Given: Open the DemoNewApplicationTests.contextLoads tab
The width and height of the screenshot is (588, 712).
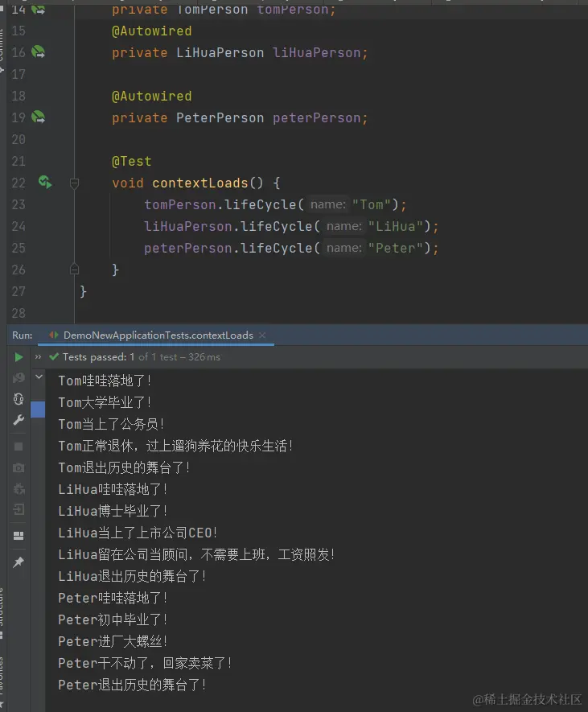Looking at the screenshot, I should [x=158, y=335].
